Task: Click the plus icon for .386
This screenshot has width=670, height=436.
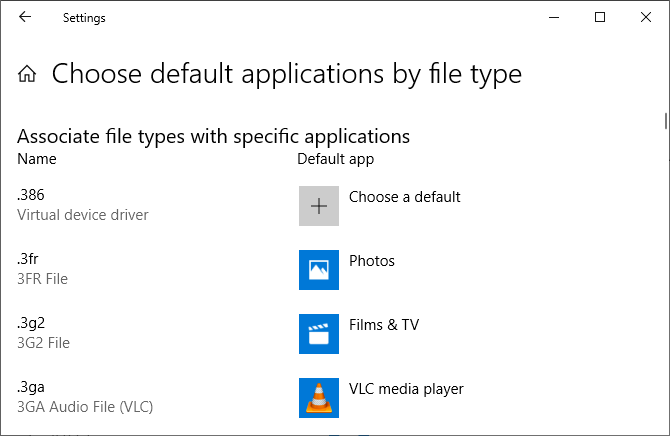Action: (x=319, y=206)
